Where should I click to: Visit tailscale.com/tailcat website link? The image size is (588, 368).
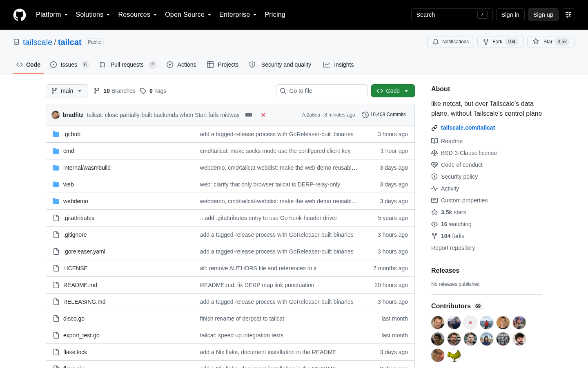468,128
